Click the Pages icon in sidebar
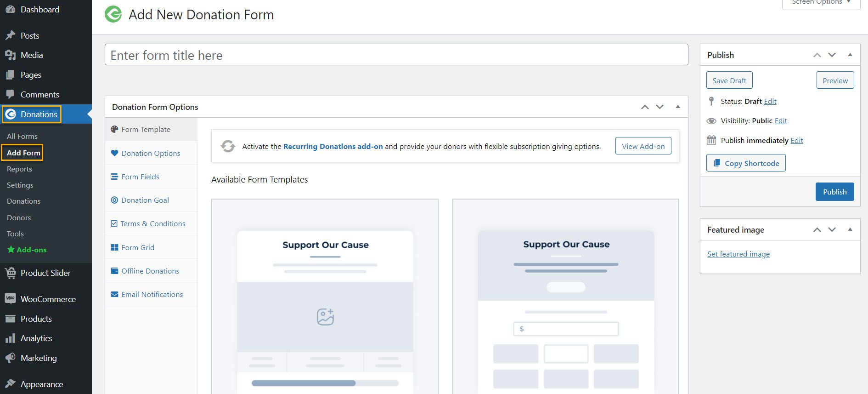The width and height of the screenshot is (868, 394). click(10, 74)
